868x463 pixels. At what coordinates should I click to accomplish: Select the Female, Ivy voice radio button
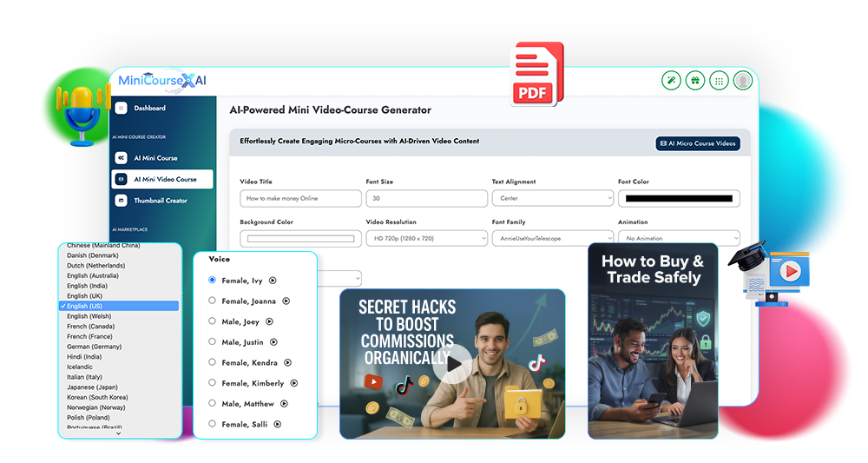click(212, 281)
